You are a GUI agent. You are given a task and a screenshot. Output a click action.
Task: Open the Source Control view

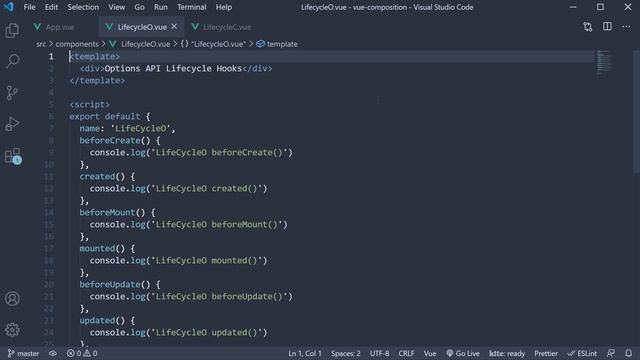(x=12, y=93)
